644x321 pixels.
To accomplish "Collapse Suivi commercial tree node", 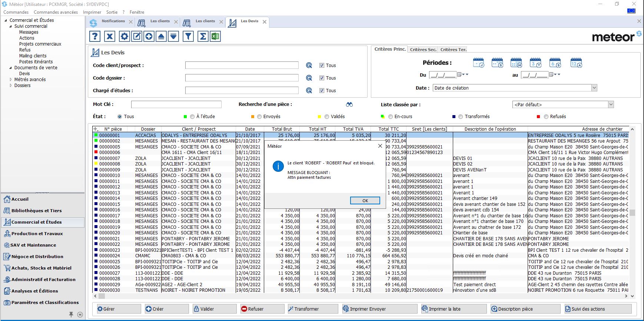I will [10, 26].
